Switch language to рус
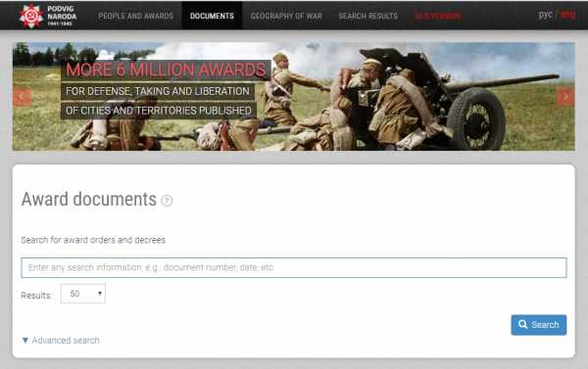The height and width of the screenshot is (369, 588). (545, 15)
